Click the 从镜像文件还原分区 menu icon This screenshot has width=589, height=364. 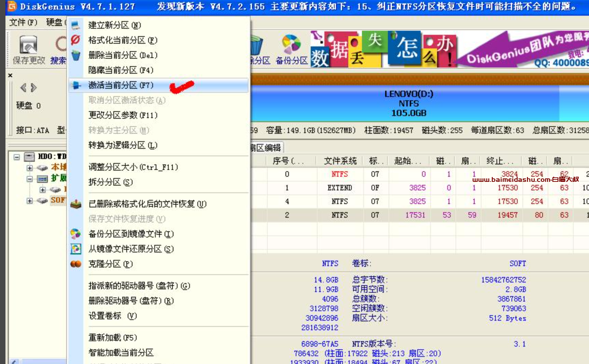[75, 249]
